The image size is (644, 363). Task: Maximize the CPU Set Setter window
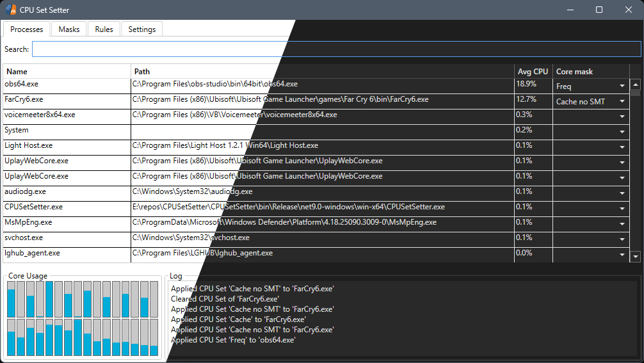click(599, 10)
